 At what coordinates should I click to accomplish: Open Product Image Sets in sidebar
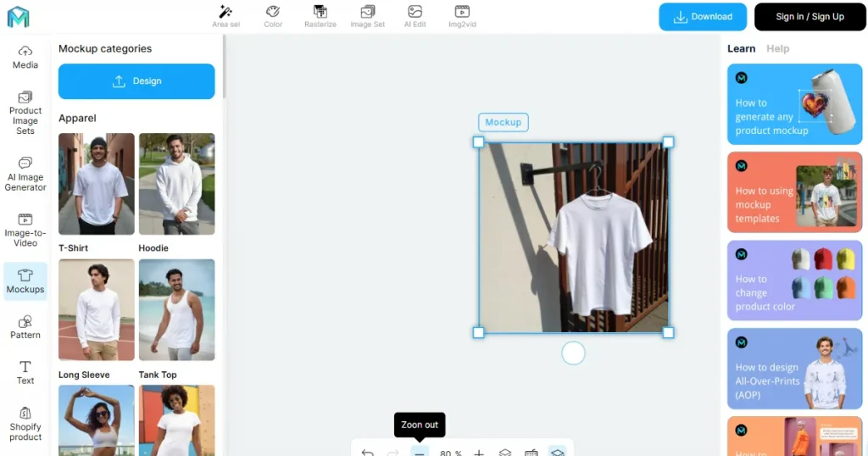[x=25, y=114]
